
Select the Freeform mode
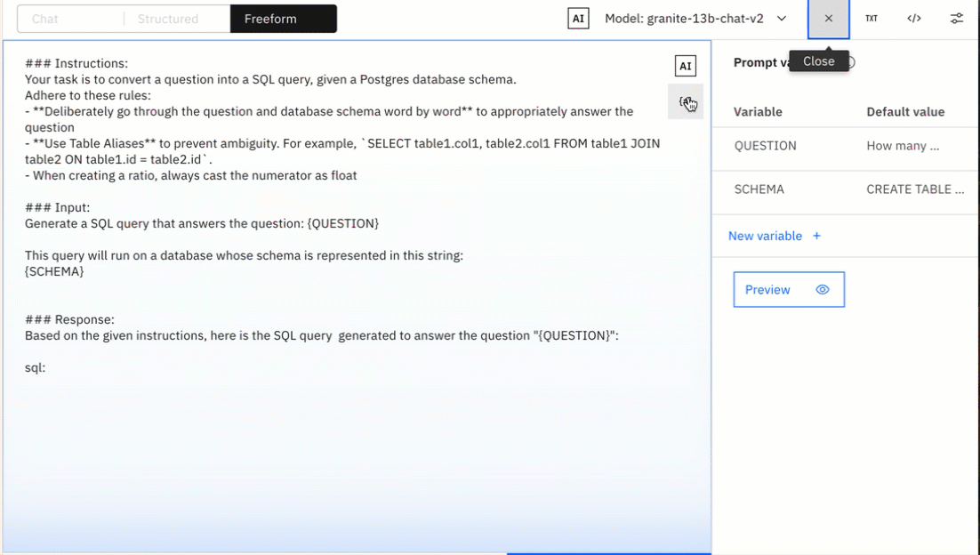click(270, 19)
